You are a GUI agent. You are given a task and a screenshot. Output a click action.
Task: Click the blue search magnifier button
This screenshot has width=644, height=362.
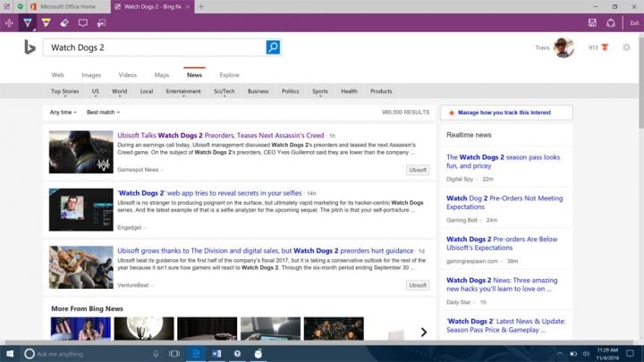[x=273, y=47]
